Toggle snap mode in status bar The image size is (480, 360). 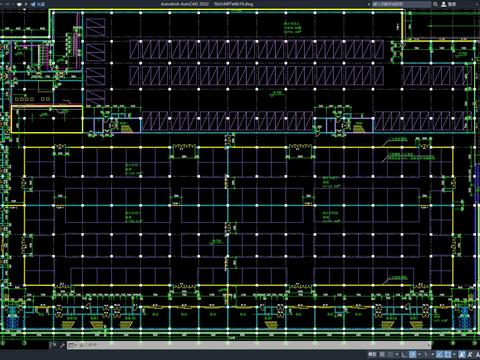(x=390, y=354)
